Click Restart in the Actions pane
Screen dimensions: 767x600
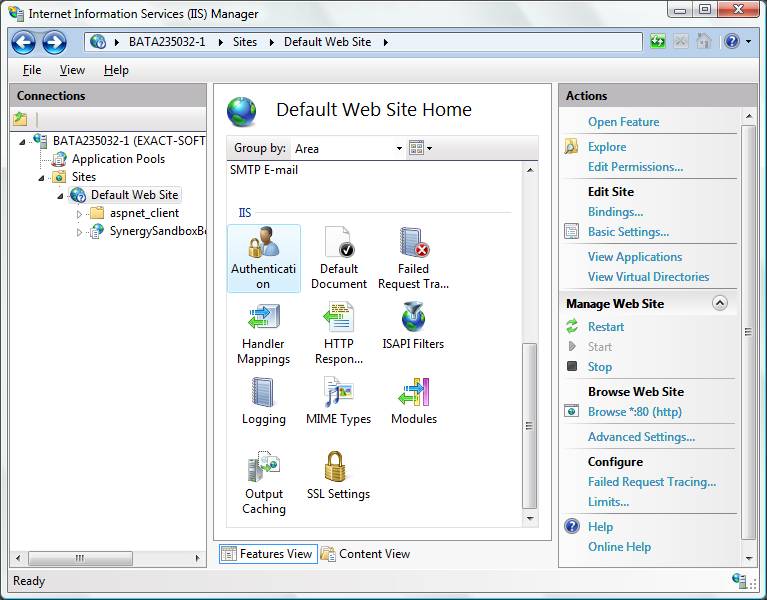pyautogui.click(x=606, y=327)
